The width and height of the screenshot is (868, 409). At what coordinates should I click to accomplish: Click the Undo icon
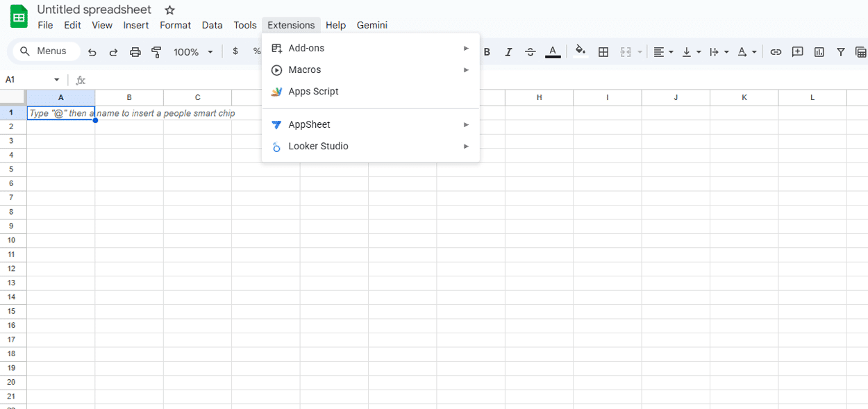pyautogui.click(x=92, y=51)
